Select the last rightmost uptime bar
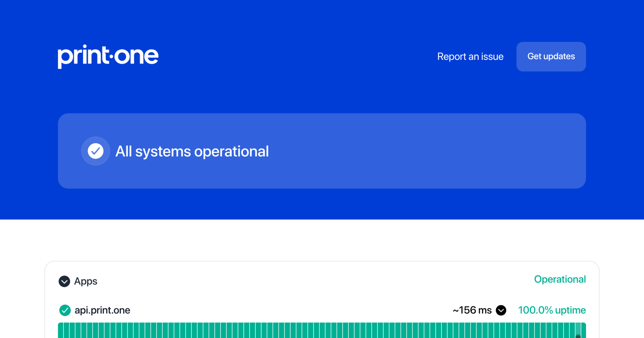Image resolution: width=644 pixels, height=338 pixels. pyautogui.click(x=583, y=330)
